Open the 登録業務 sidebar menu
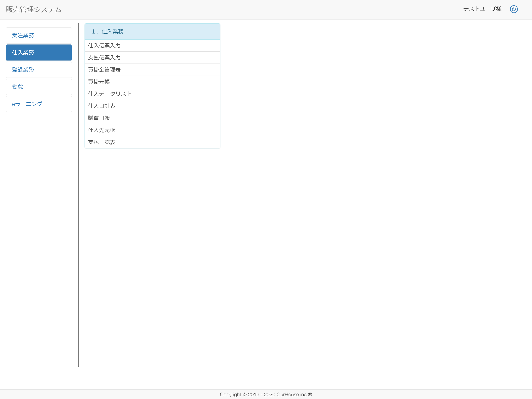This screenshot has width=532, height=399. point(39,70)
